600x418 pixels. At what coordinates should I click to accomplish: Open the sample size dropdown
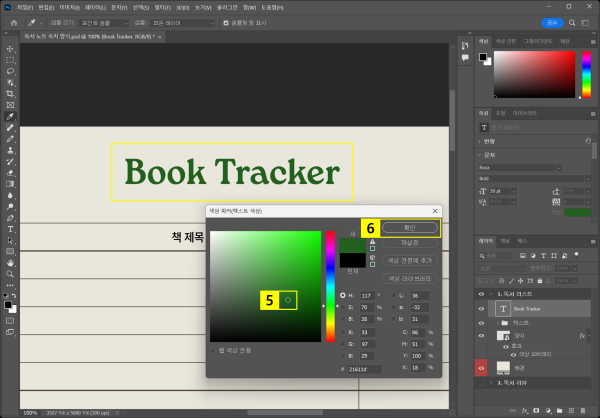[x=103, y=22]
